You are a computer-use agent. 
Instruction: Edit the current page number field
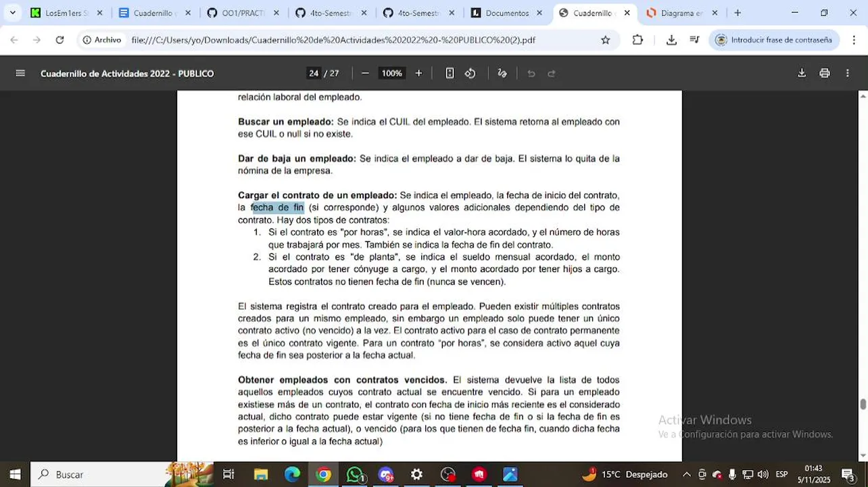pyautogui.click(x=314, y=73)
